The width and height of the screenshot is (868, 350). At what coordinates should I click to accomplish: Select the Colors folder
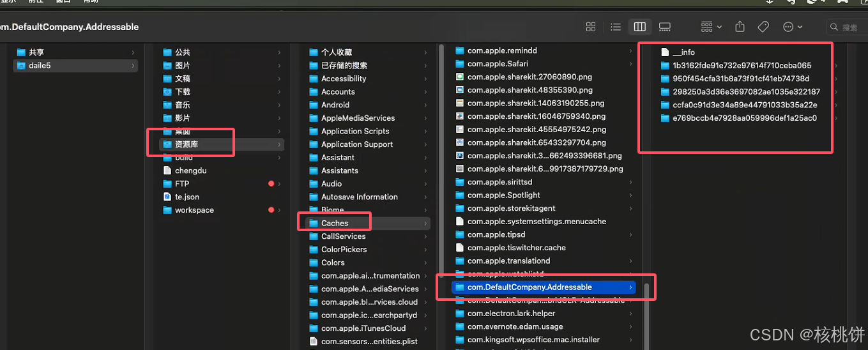coord(367,262)
